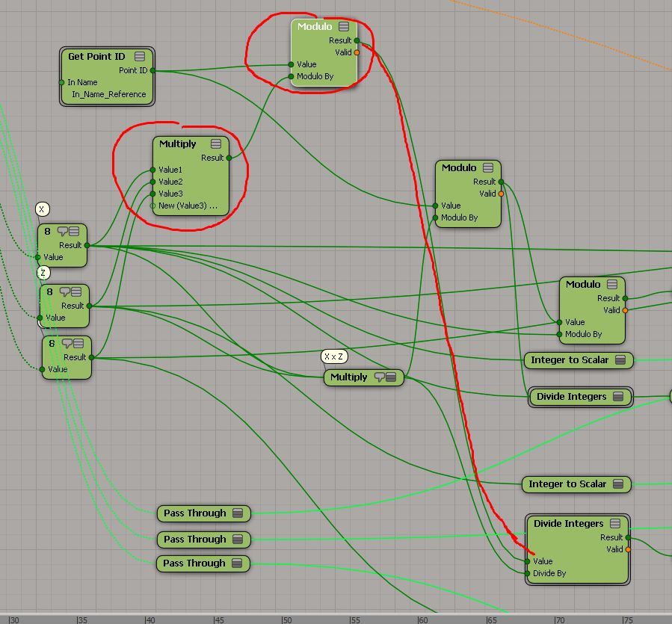Click display icon on collapsed X x Z Multiply node

(392, 377)
